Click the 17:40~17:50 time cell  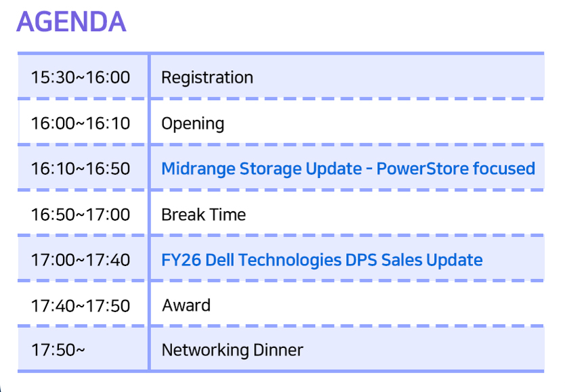81,305
